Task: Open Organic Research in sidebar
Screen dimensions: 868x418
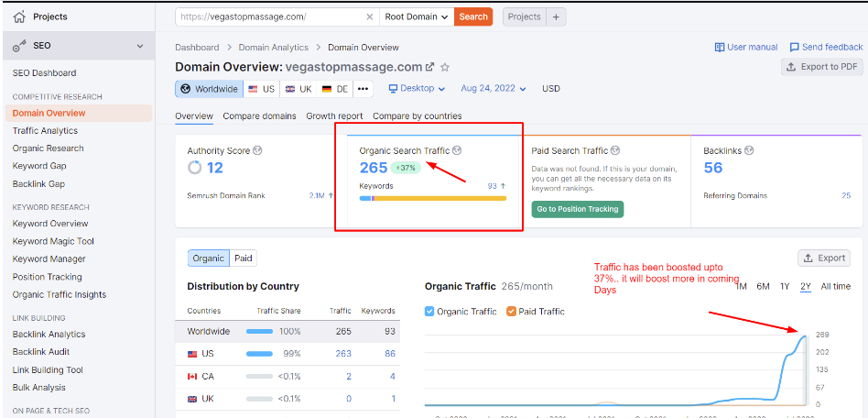Action: (x=49, y=148)
